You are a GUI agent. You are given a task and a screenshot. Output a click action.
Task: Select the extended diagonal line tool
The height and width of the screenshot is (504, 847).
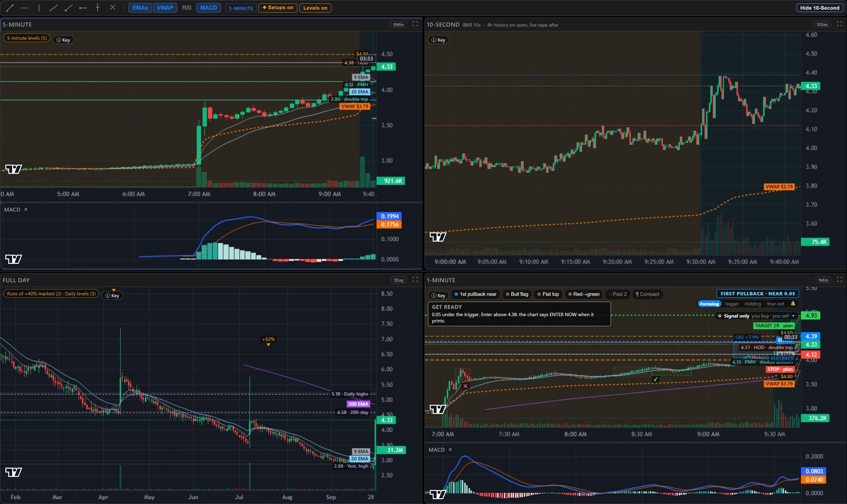point(53,7)
